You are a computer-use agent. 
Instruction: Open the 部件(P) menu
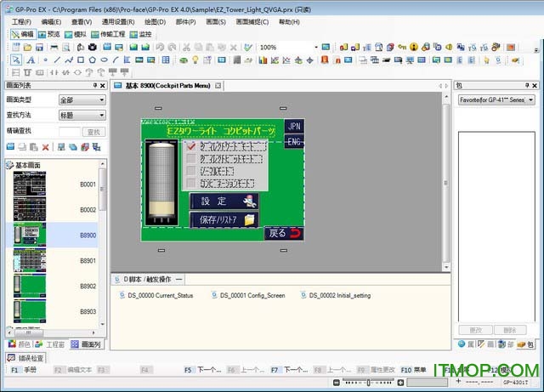[185, 22]
